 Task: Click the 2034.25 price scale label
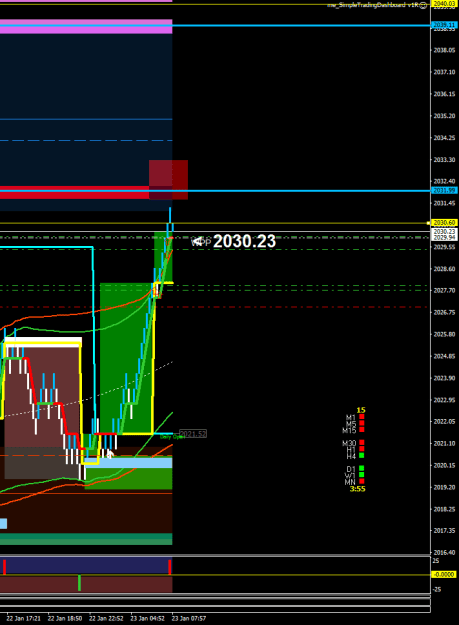click(x=444, y=138)
